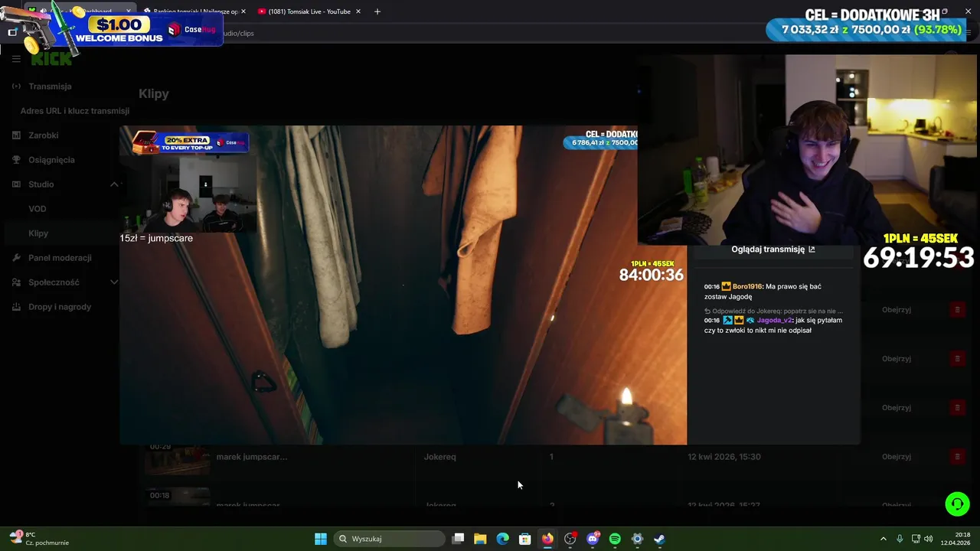Screen dimensions: 980x551
Task: Open Discord from the taskbar
Action: [x=593, y=539]
